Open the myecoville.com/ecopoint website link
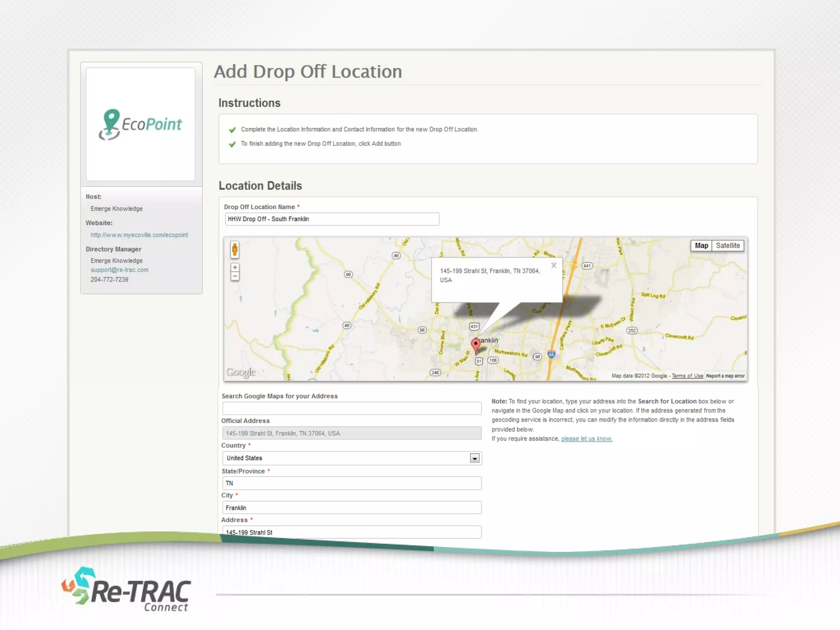840x630 pixels. tap(139, 235)
